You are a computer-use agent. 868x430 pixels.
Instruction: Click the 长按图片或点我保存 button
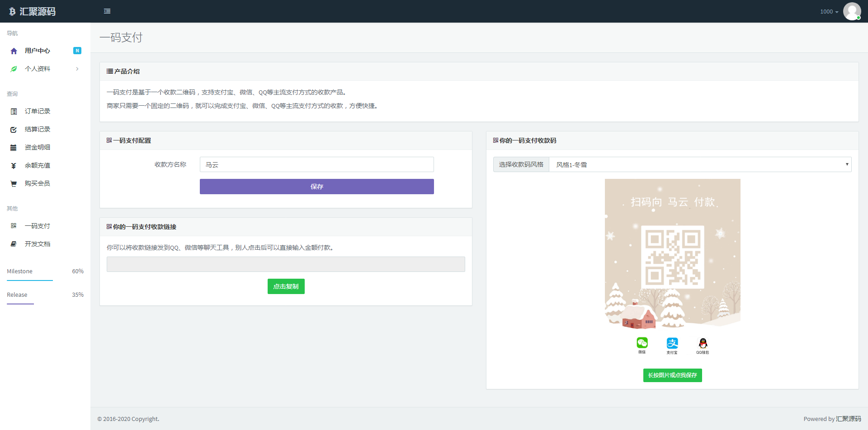(x=672, y=375)
